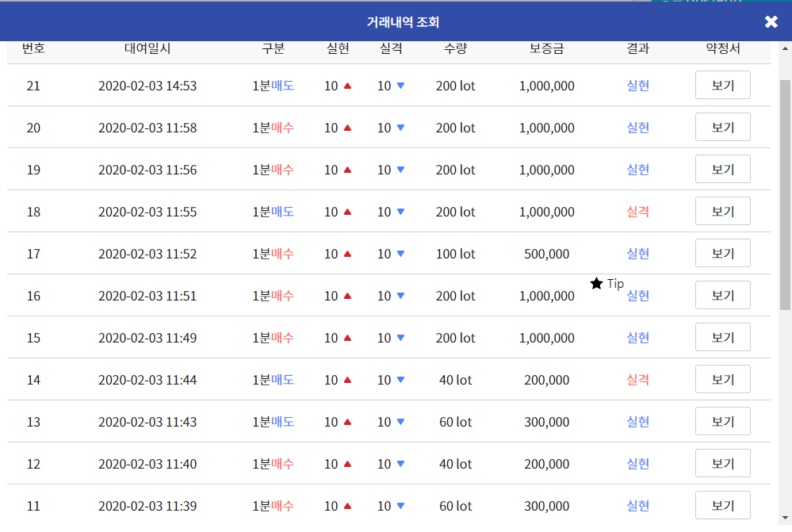
Task: Click 보기 button for transaction 13
Action: tap(723, 421)
